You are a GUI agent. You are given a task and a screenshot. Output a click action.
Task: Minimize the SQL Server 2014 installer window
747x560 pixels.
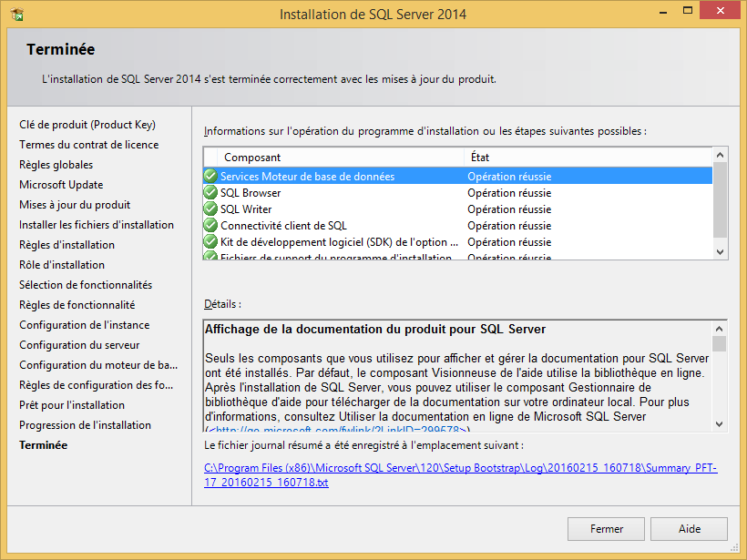point(662,12)
